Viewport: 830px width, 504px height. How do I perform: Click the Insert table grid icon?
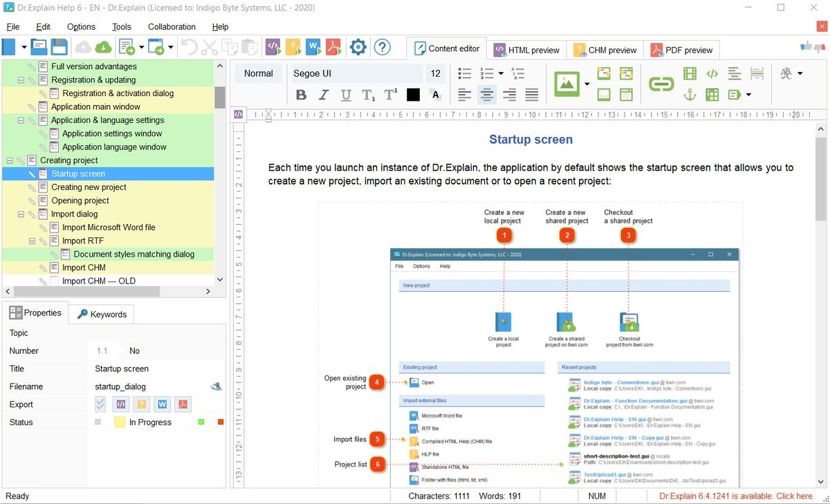pyautogui.click(x=712, y=95)
